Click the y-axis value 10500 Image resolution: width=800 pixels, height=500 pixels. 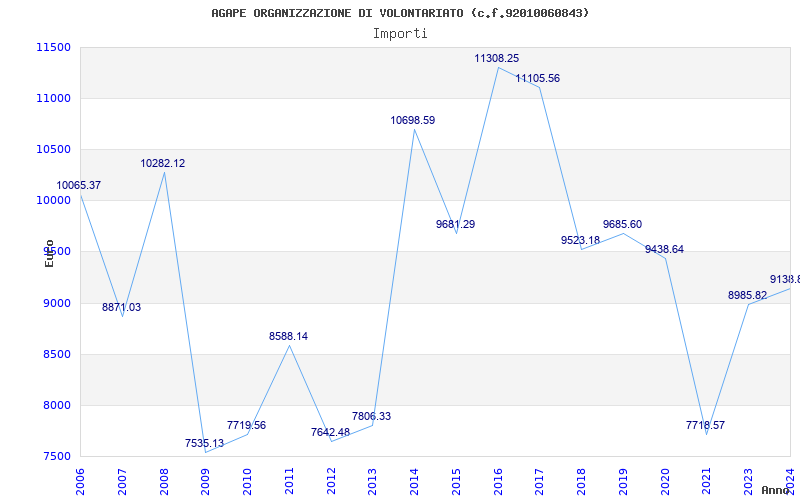click(54, 149)
